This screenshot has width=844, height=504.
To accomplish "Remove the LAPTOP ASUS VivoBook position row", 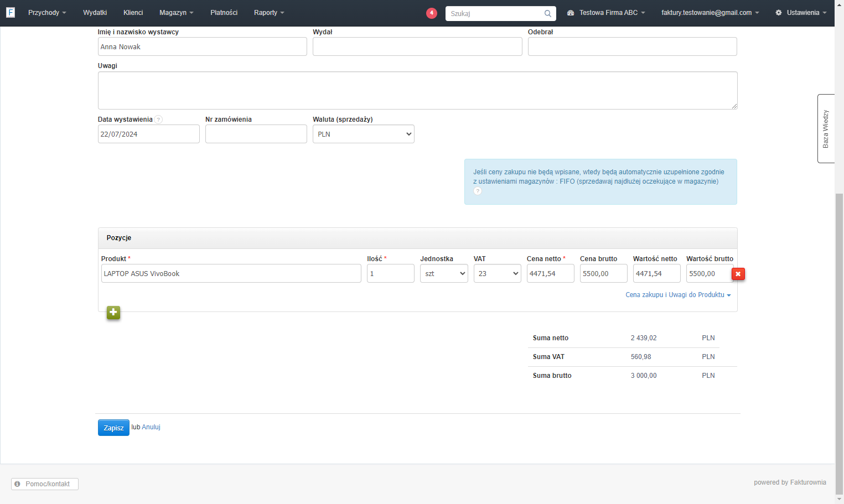I will [738, 274].
